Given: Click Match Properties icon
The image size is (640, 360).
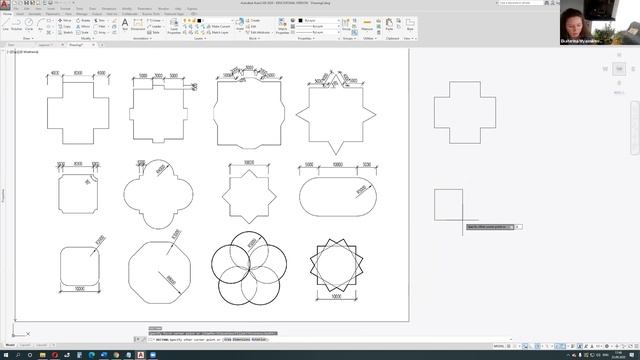Looking at the screenshot, I should [282, 26].
